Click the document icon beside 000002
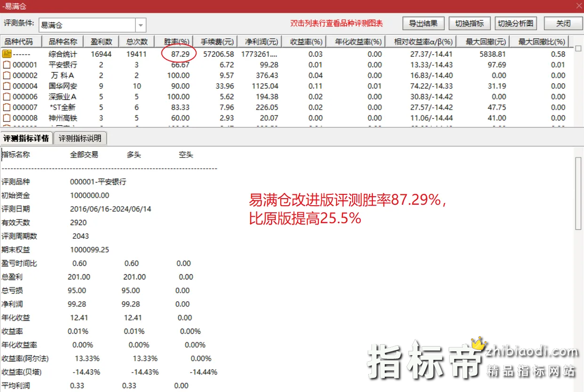The height and width of the screenshot is (392, 584). tap(7, 75)
